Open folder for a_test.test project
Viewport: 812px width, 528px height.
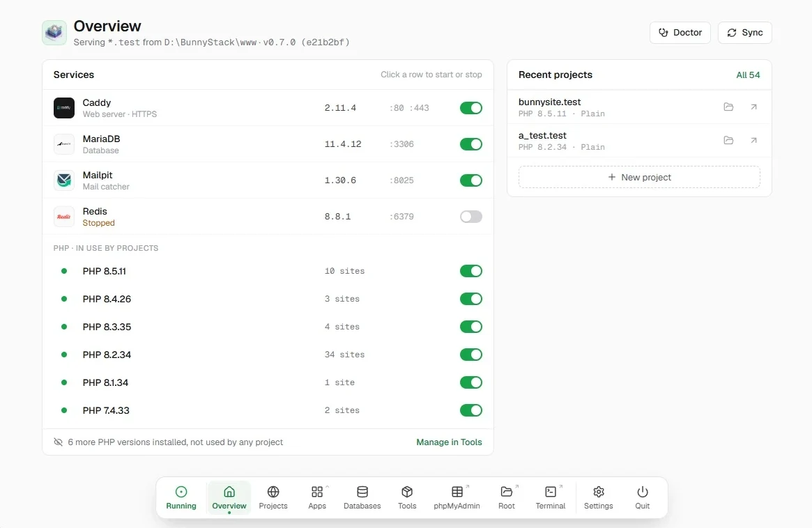(728, 140)
